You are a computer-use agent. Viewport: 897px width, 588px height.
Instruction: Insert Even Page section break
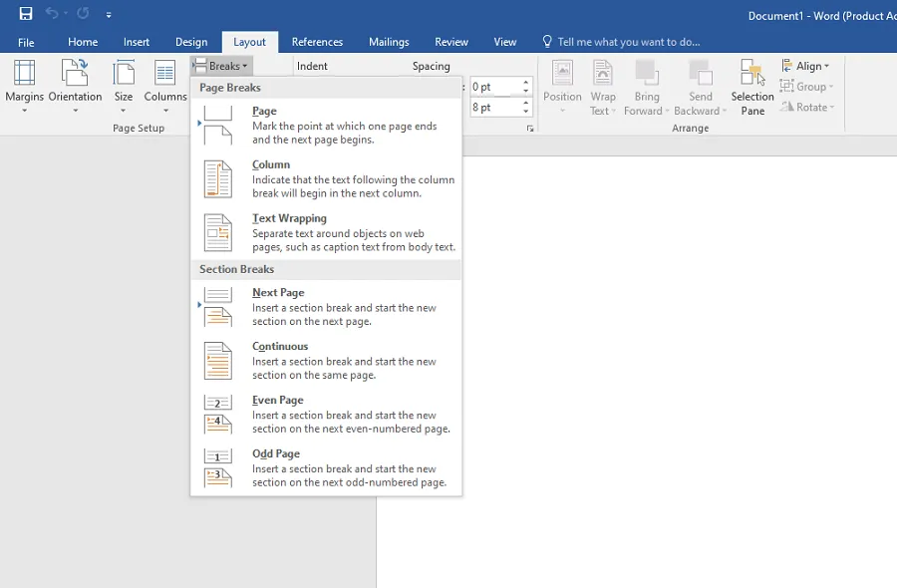tap(326, 415)
